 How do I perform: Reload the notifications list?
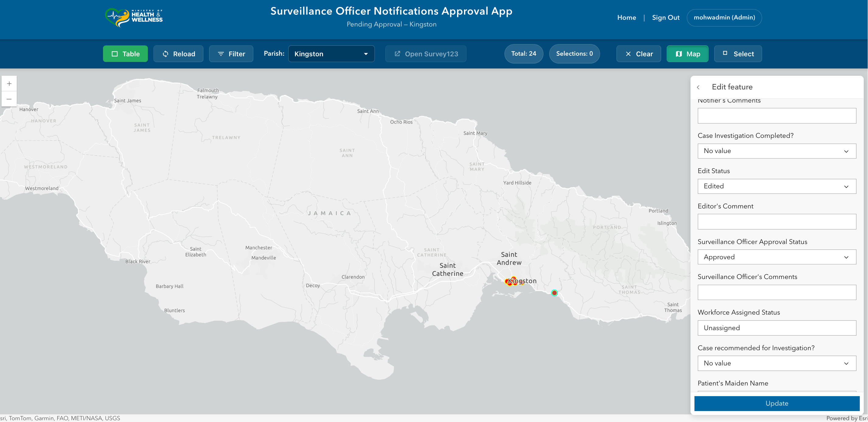[x=178, y=54]
